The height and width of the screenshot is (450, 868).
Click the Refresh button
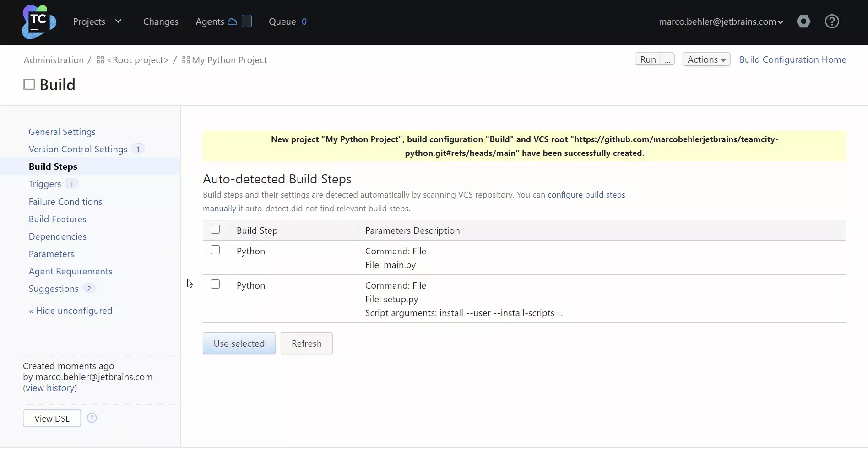306,343
